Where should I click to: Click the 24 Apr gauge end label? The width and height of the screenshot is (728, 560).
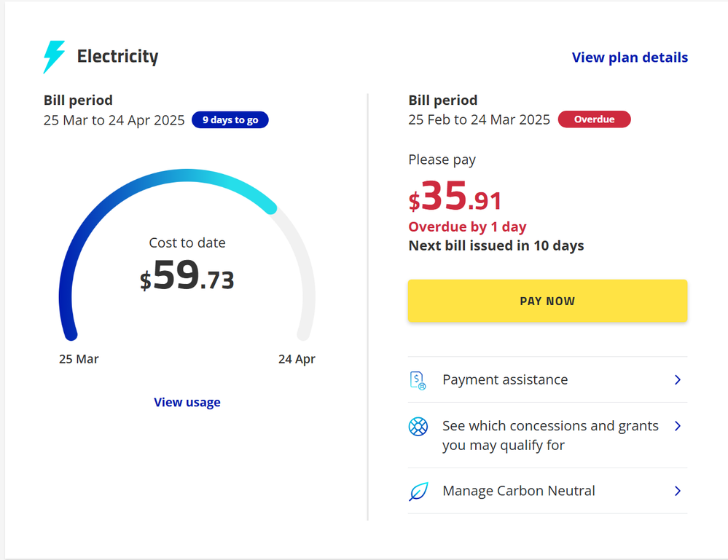pos(297,359)
